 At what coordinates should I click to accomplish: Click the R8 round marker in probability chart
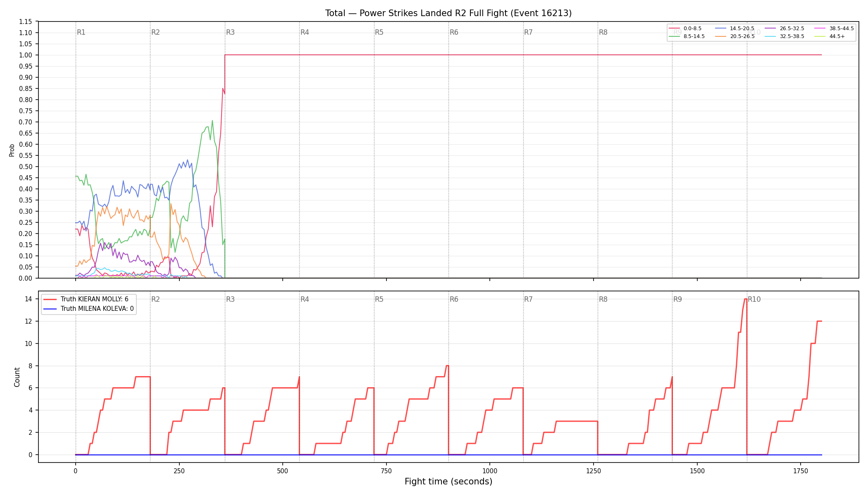pos(603,32)
